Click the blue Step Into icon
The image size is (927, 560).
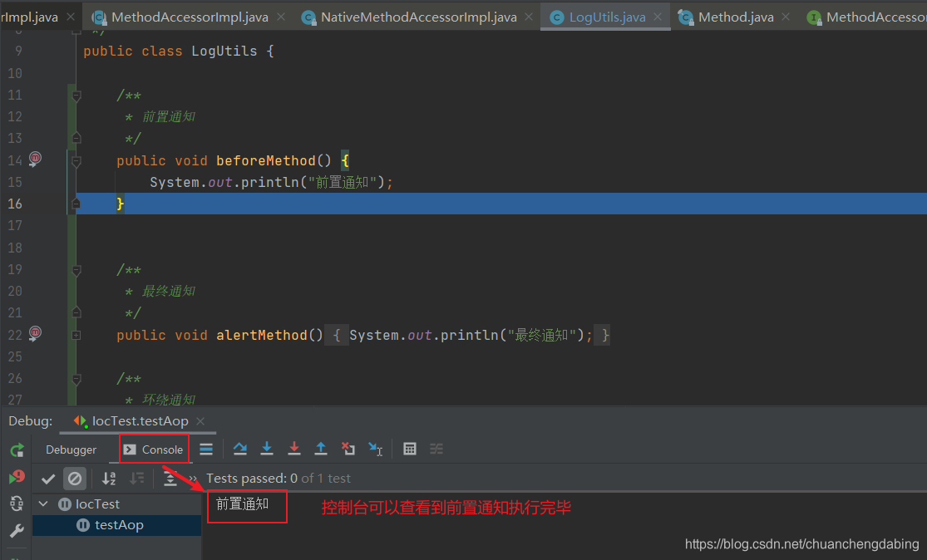[x=267, y=449]
